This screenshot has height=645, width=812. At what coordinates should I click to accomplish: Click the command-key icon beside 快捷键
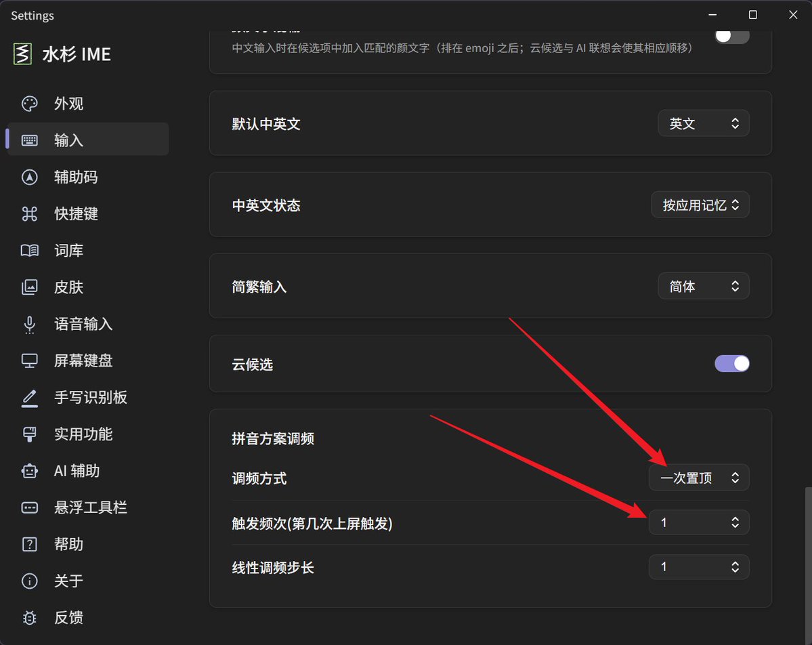click(30, 214)
